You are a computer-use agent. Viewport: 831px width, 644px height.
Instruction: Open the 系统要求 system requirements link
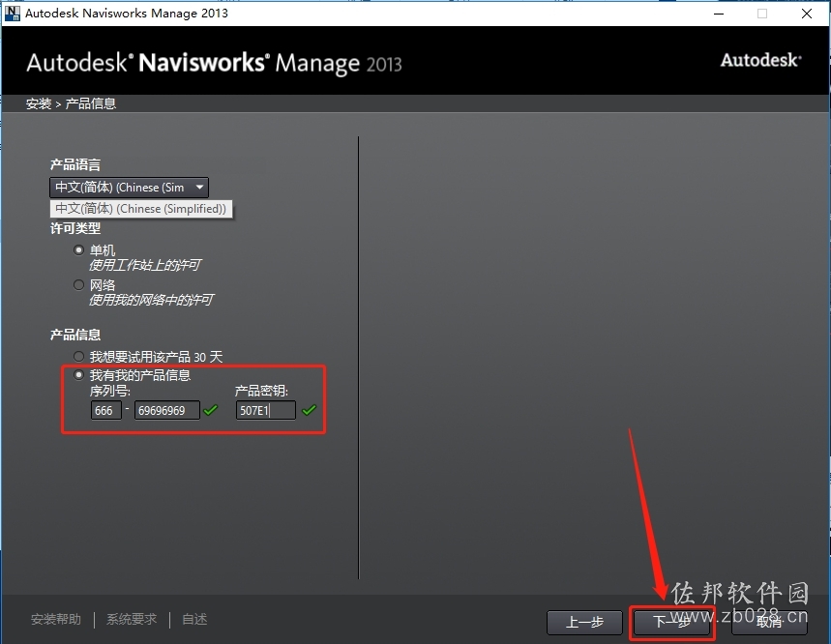(132, 619)
